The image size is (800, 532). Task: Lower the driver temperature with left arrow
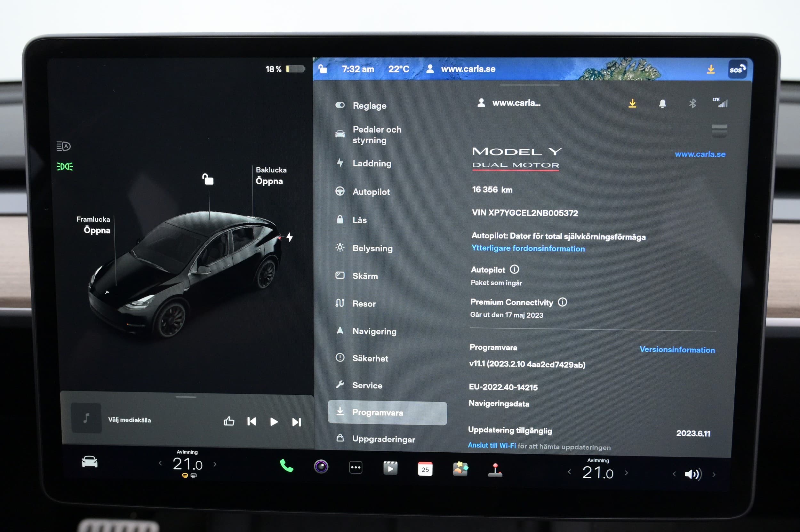pyautogui.click(x=160, y=463)
